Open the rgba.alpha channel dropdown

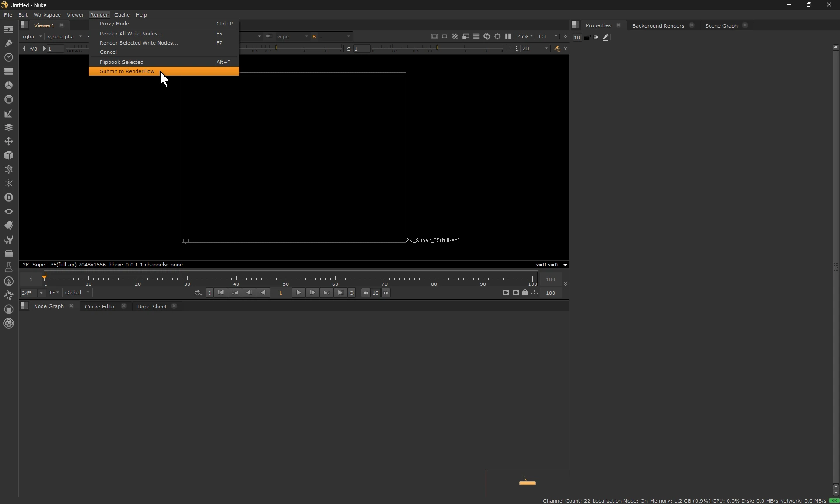pyautogui.click(x=64, y=36)
